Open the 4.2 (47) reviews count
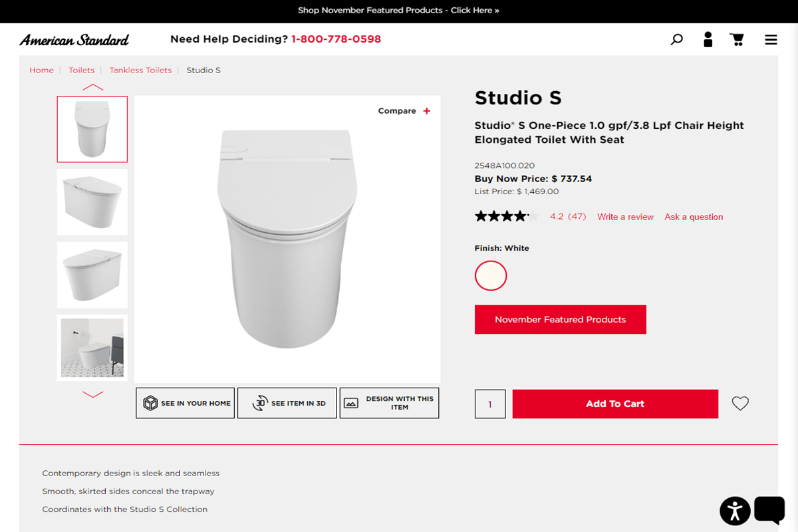This screenshot has height=532, width=798. coord(568,217)
